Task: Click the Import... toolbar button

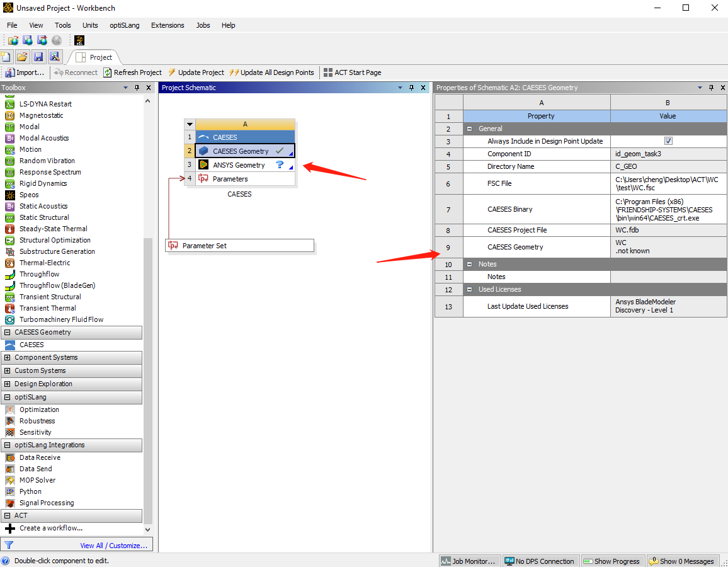Action: pos(25,72)
